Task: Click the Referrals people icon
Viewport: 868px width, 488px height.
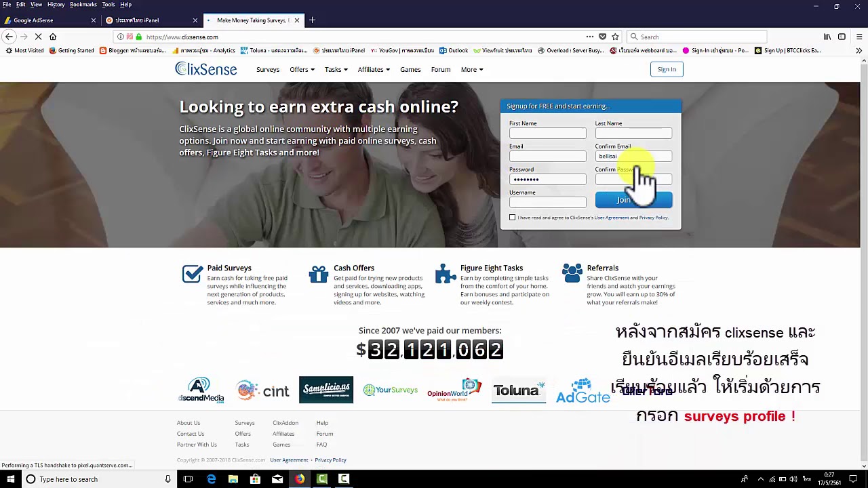Action: 572,273
